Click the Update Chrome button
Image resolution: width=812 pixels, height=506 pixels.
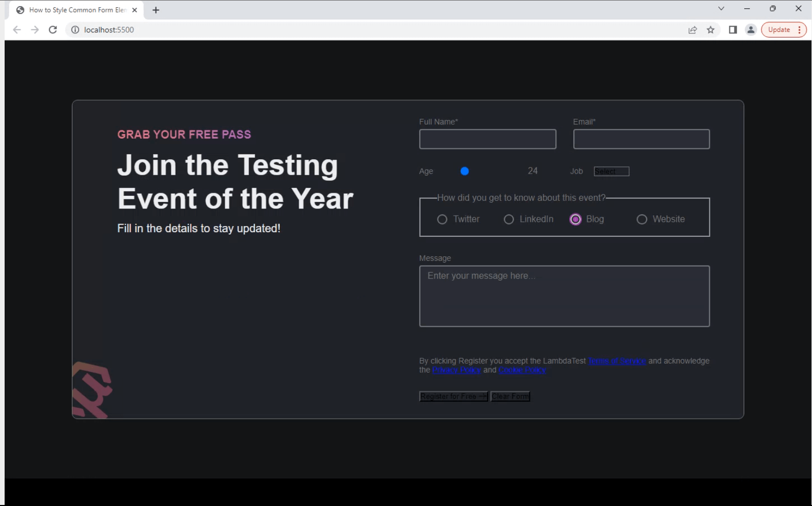(784, 30)
